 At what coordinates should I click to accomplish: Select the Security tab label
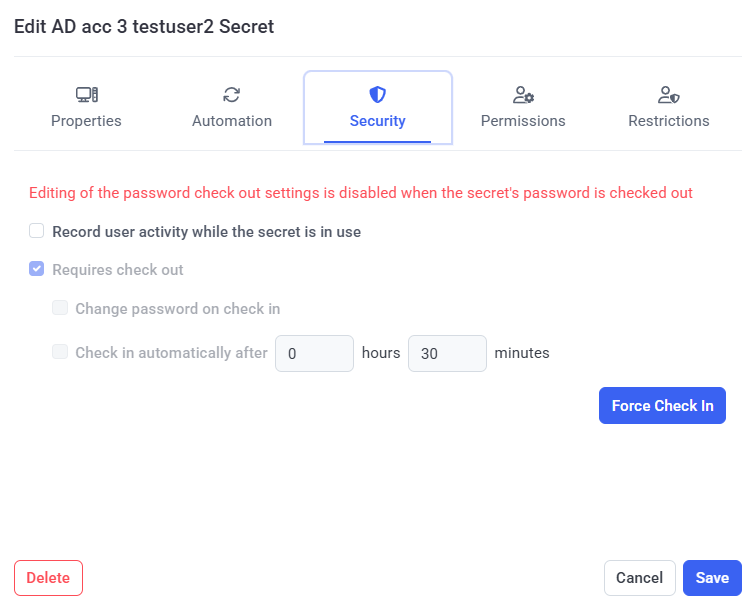[378, 121]
